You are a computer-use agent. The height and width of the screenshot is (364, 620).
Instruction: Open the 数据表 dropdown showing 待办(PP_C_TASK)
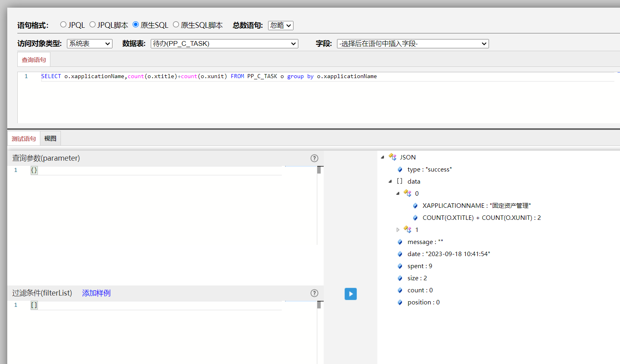[x=224, y=43]
